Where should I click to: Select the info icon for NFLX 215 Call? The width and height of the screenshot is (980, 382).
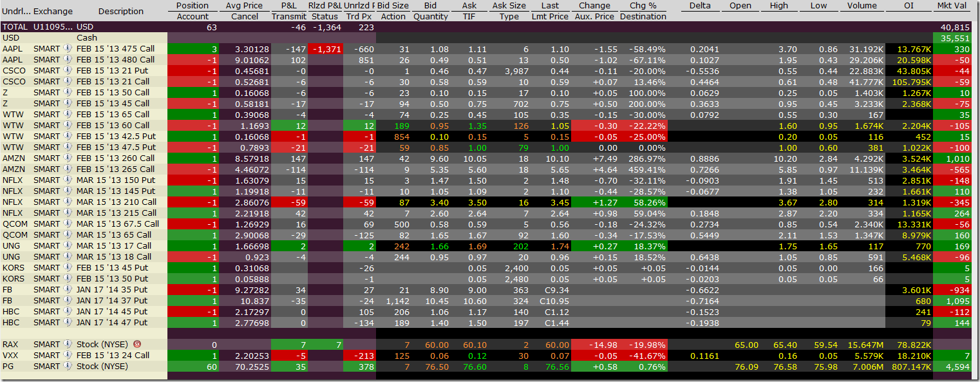point(68,213)
